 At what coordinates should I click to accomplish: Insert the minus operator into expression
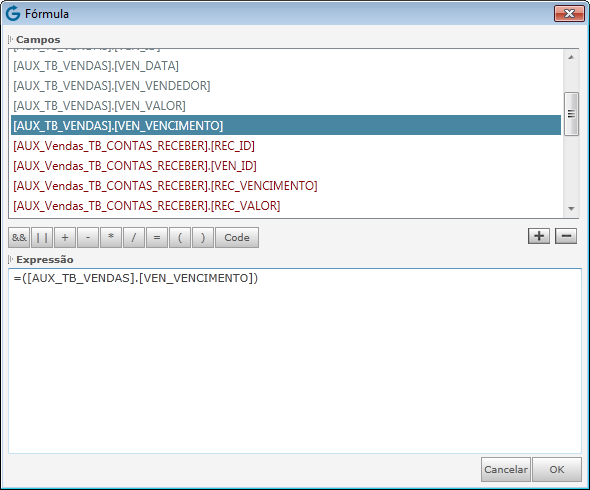point(88,237)
